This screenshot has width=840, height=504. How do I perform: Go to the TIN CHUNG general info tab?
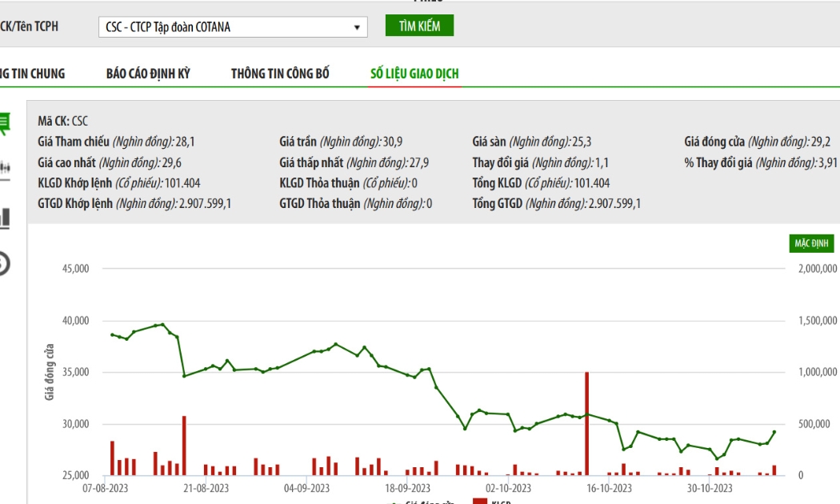click(32, 74)
